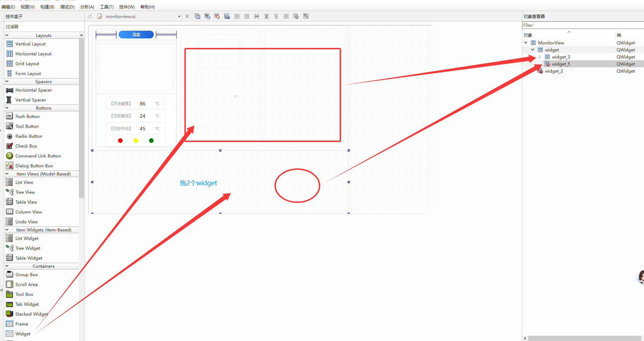The height and width of the screenshot is (341, 644).
Task: Open the 调试(D) menu
Action: click(x=67, y=7)
